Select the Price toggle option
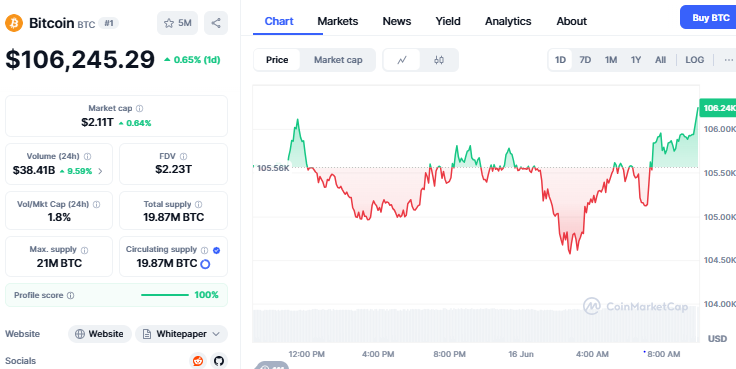Viewport: 736px width, 369px height. (277, 60)
